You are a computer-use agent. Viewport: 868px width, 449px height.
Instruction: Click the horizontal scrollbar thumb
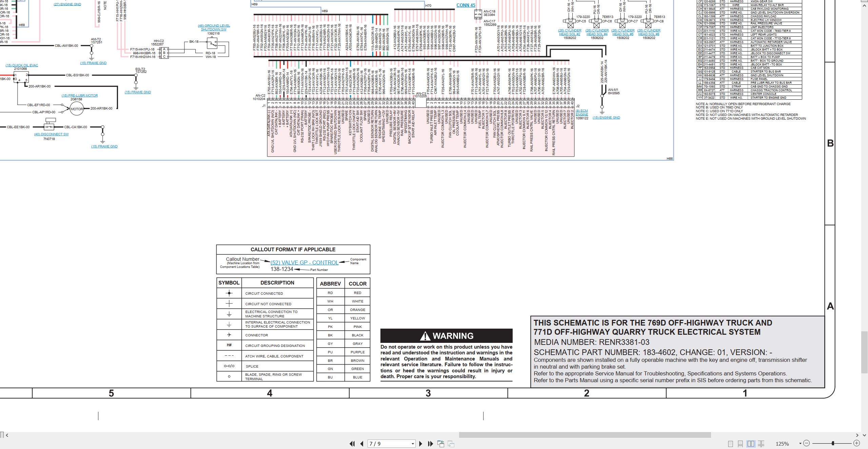[x=585, y=435]
